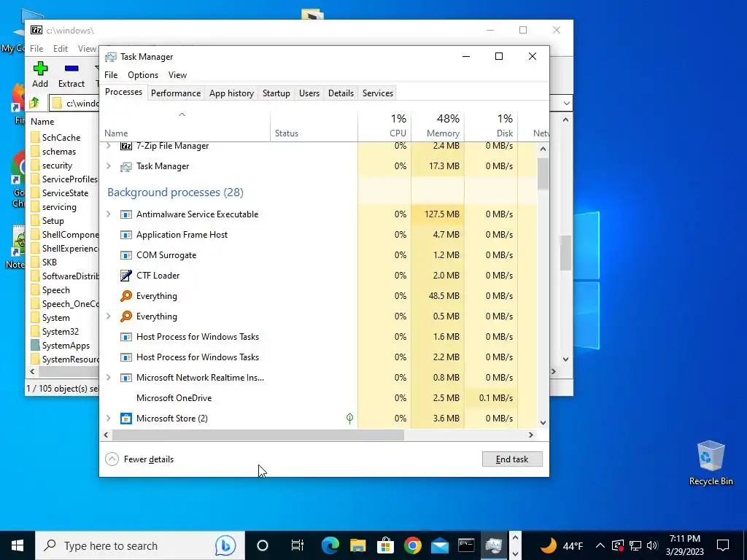Switch to the Services tab

378,93
